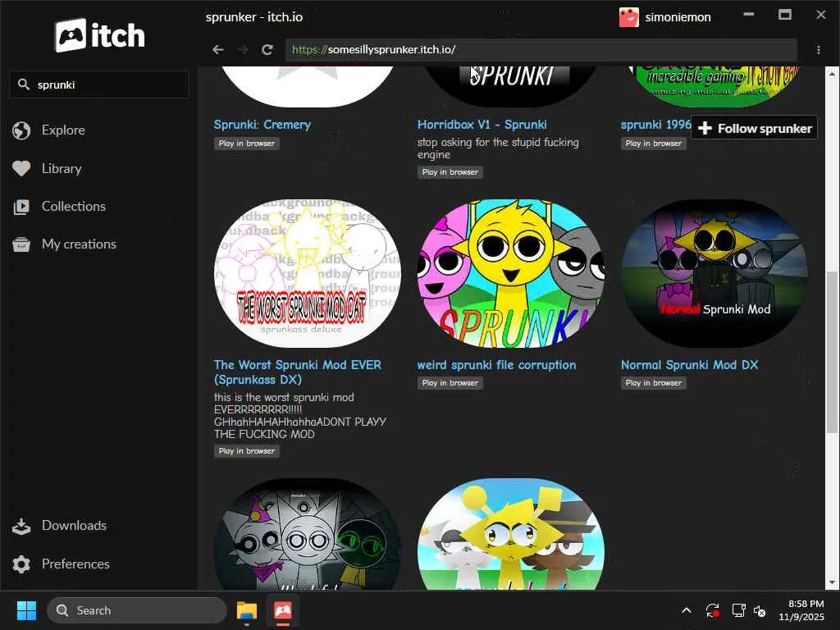Click Play in browser under weird sprunki corruption
Screen dimensions: 840x630
pos(450,383)
